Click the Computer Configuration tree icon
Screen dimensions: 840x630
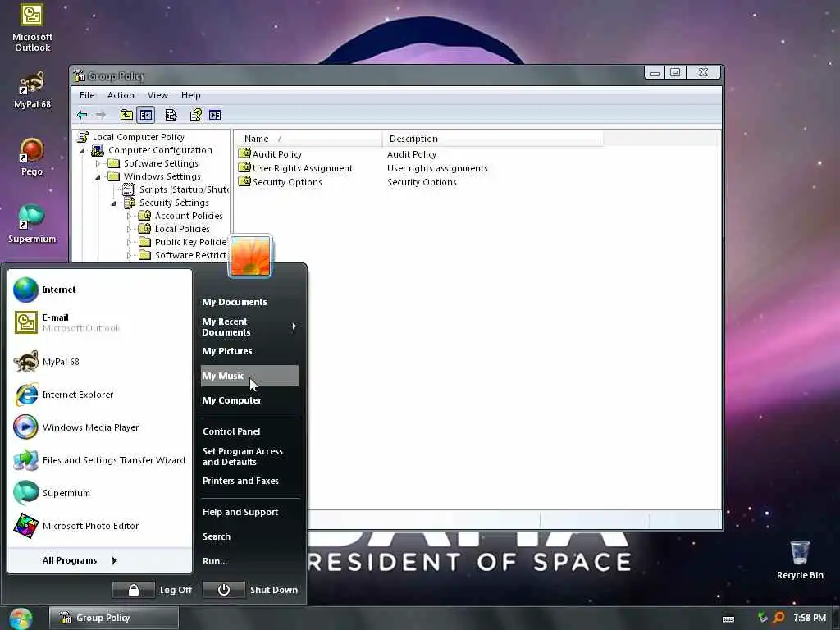click(x=97, y=151)
